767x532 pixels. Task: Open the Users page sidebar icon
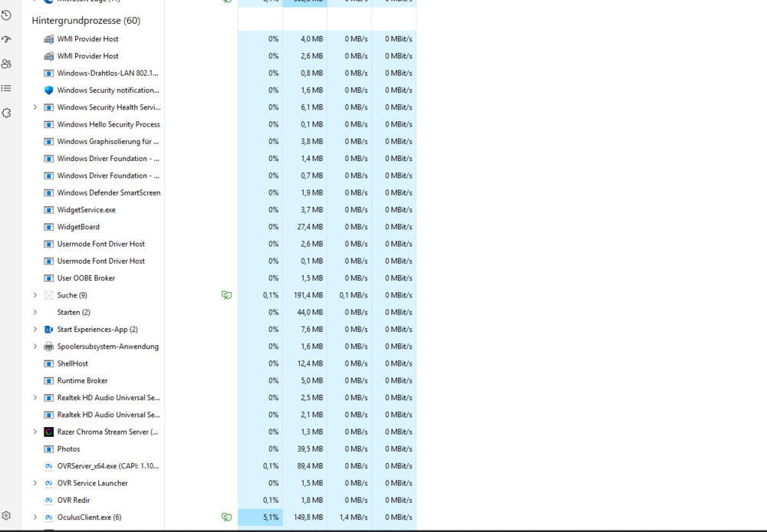6,64
